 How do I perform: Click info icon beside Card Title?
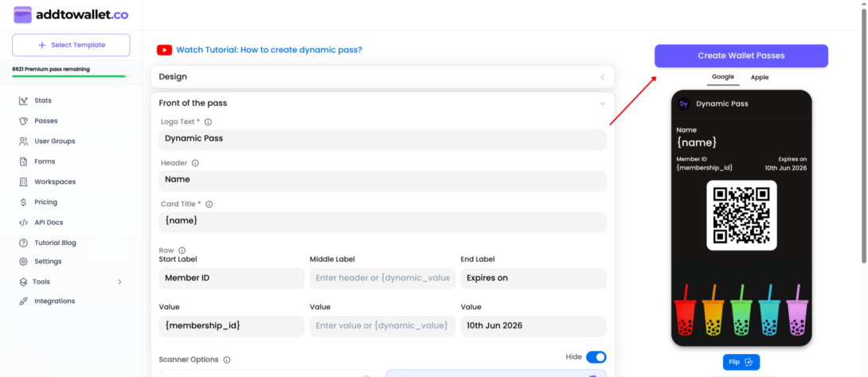(x=209, y=204)
